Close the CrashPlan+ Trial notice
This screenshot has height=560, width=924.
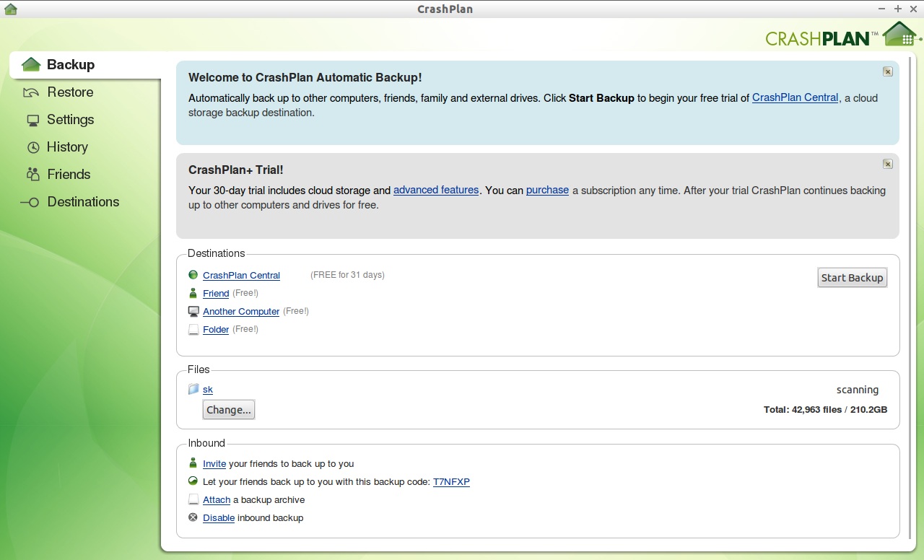(x=887, y=164)
